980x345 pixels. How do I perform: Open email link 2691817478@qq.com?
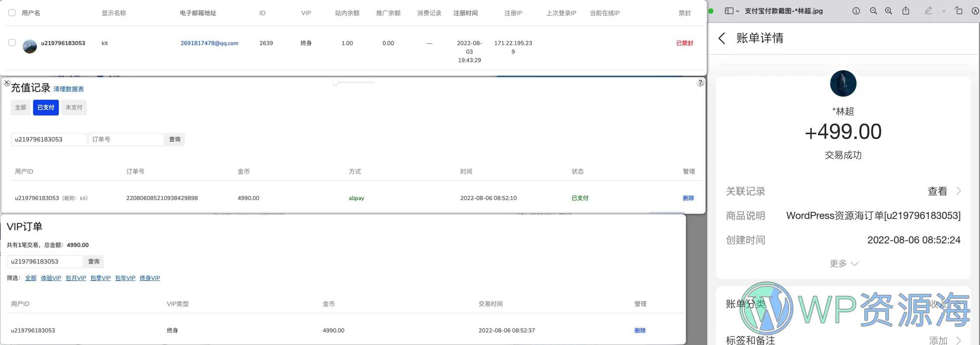(209, 43)
